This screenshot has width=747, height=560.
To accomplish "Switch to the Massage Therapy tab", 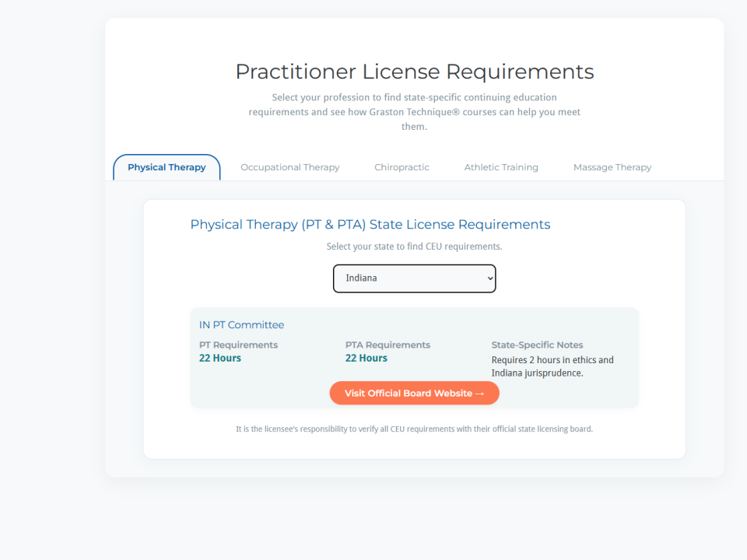I will coord(612,166).
